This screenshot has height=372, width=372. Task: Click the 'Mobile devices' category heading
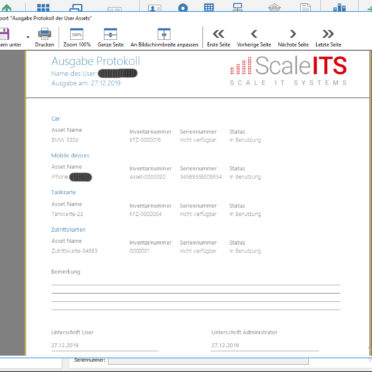click(70, 155)
